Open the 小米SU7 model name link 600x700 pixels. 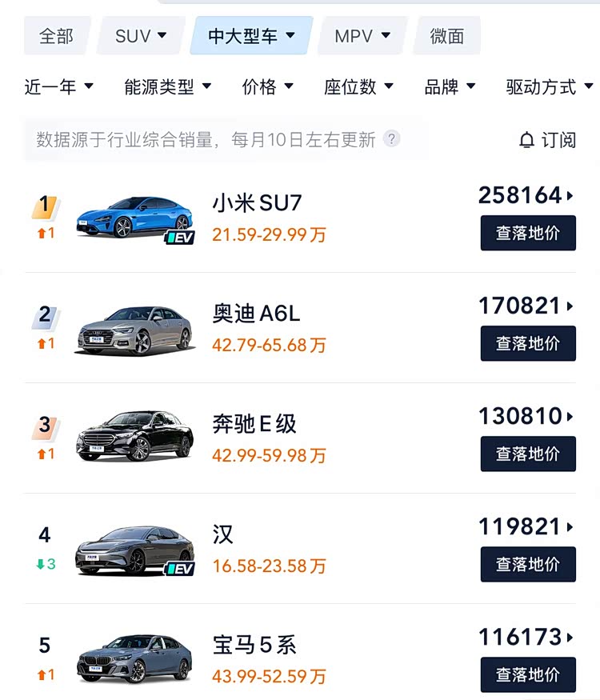click(257, 203)
